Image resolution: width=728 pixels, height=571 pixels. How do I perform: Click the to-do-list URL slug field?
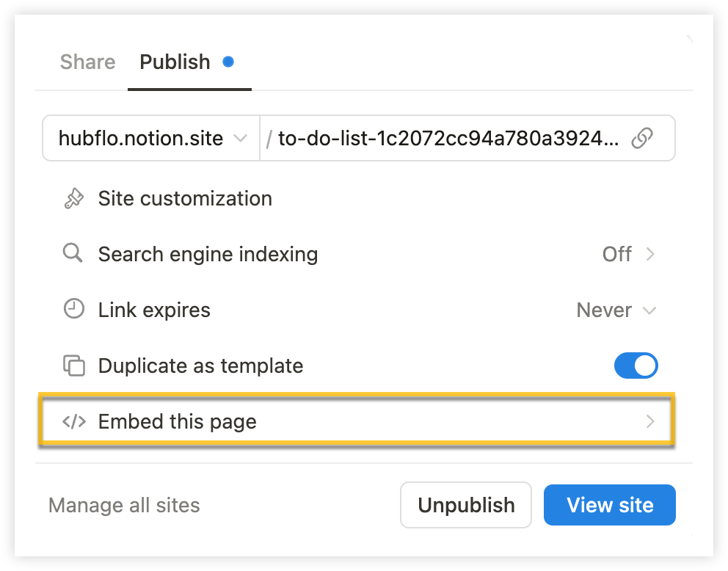click(448, 138)
